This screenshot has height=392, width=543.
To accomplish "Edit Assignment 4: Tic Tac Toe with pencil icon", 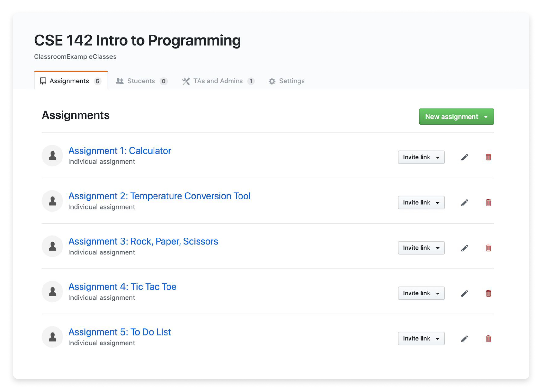I will [464, 293].
